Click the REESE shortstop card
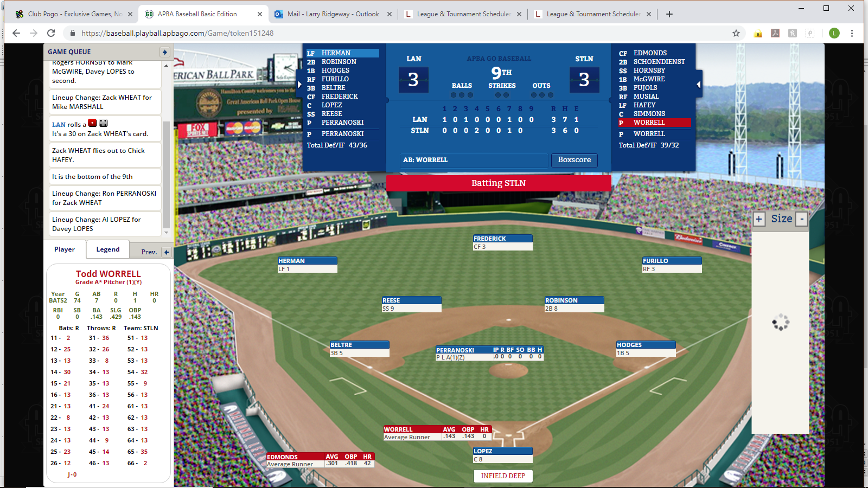 tap(411, 304)
